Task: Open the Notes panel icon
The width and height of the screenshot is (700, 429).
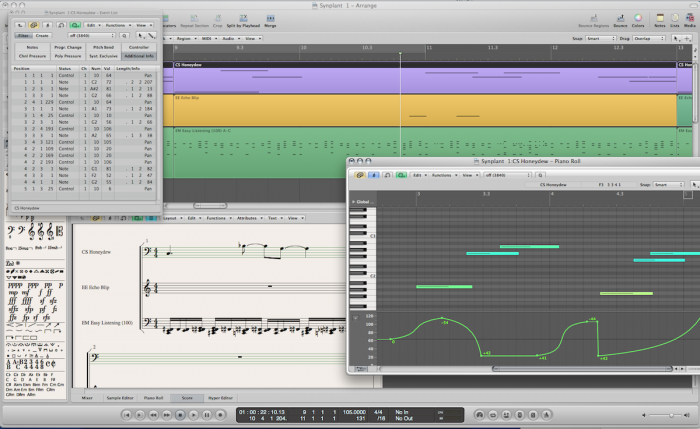Action: 660,18
